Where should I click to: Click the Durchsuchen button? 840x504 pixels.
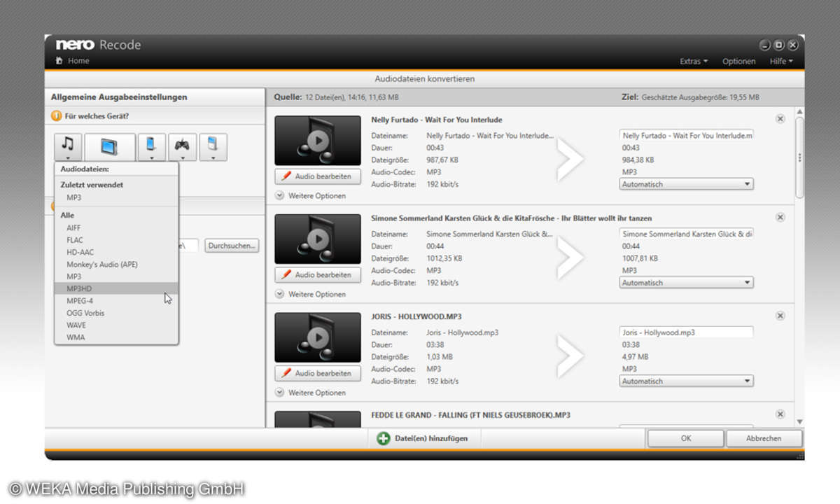click(x=232, y=246)
